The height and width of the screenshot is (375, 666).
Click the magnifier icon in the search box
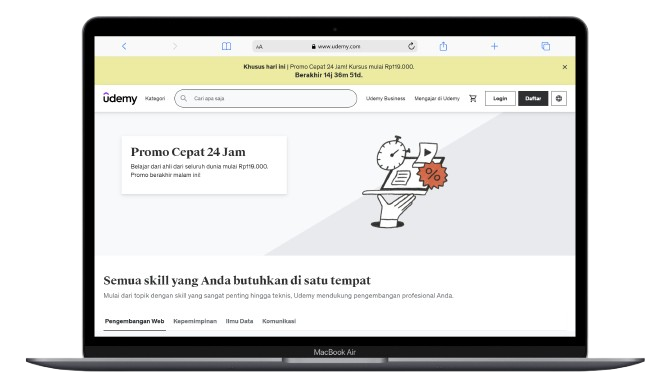183,99
